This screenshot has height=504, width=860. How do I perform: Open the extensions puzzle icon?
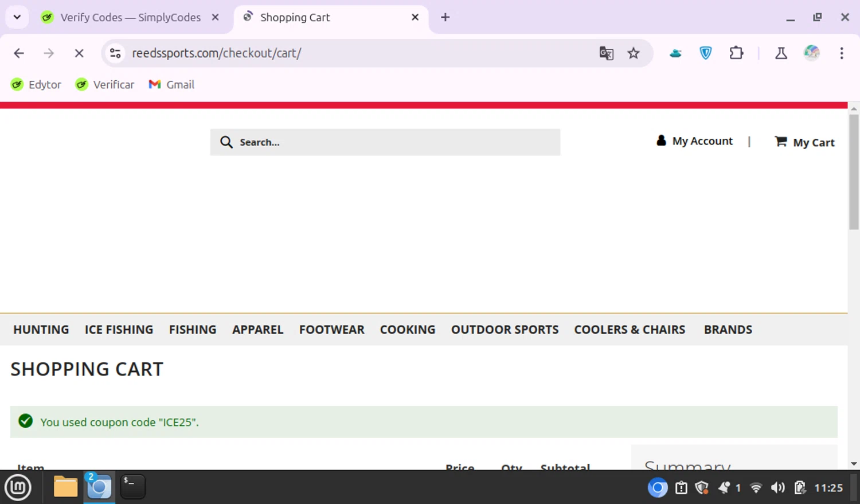pos(736,53)
